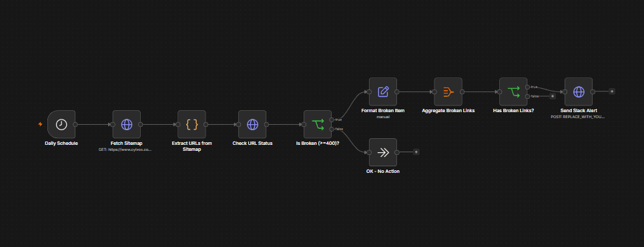The height and width of the screenshot is (247, 644).
Task: Click the true output of Is Broken (>=400)?
Action: (332, 119)
